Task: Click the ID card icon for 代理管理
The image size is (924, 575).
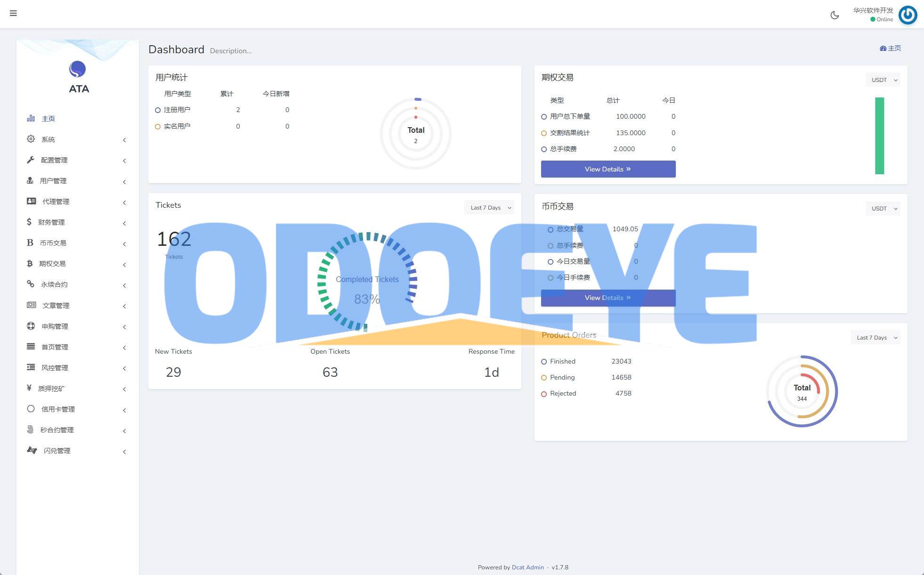Action: click(x=32, y=201)
